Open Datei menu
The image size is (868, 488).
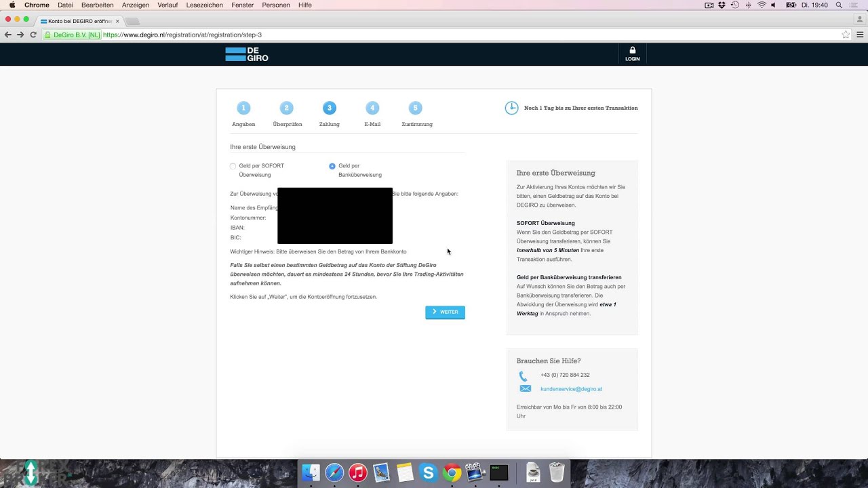65,5
